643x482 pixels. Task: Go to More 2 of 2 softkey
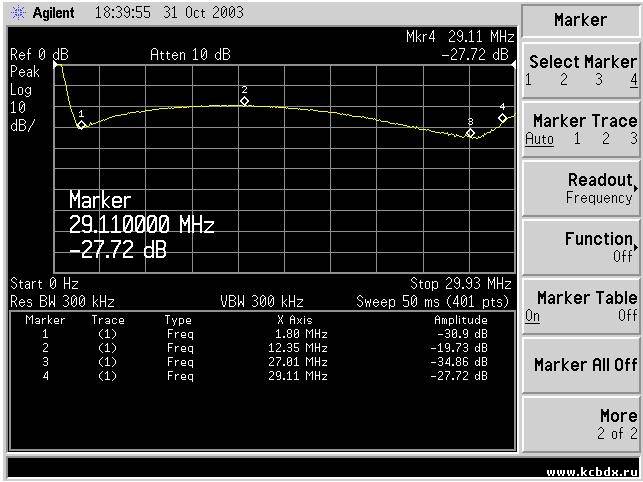[581, 424]
